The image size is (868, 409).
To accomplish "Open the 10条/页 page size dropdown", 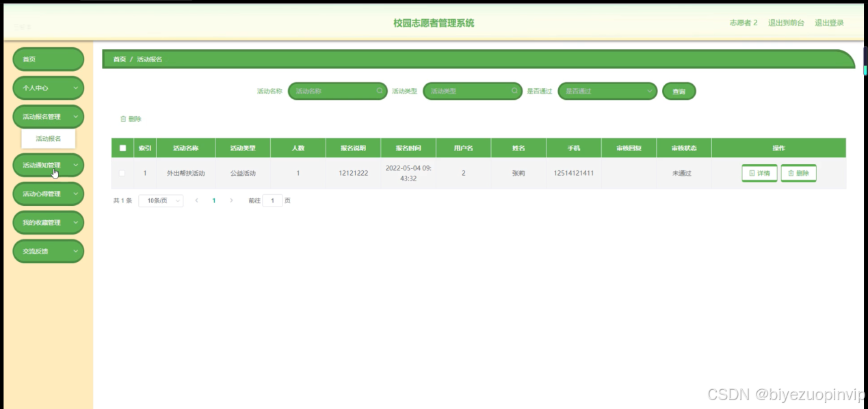I will (161, 200).
